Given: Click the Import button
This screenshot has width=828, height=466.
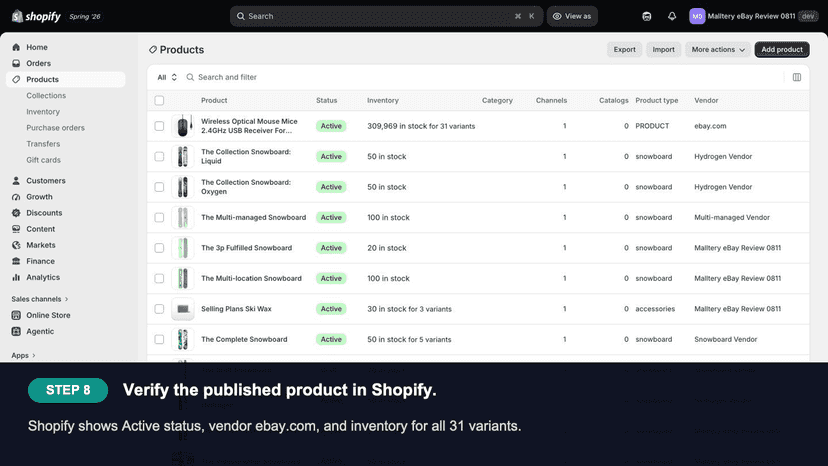Looking at the screenshot, I should [x=663, y=50].
